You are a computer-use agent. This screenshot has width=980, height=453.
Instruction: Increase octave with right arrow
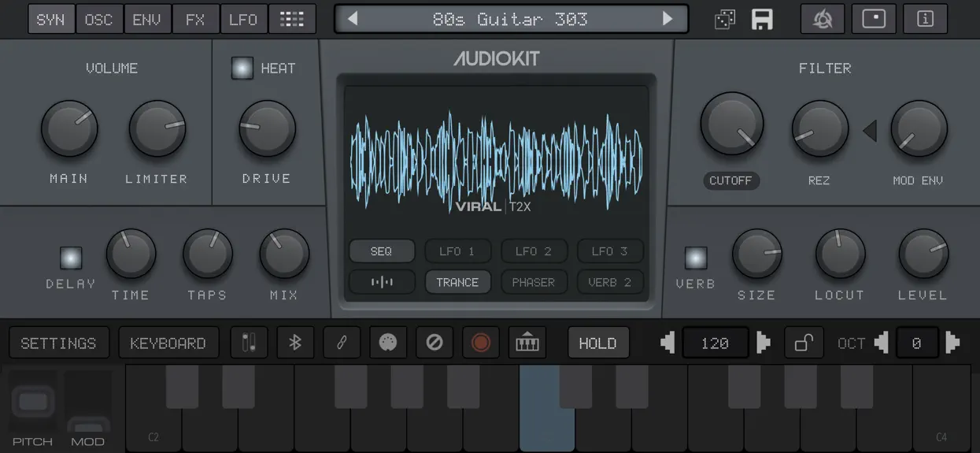(952, 343)
